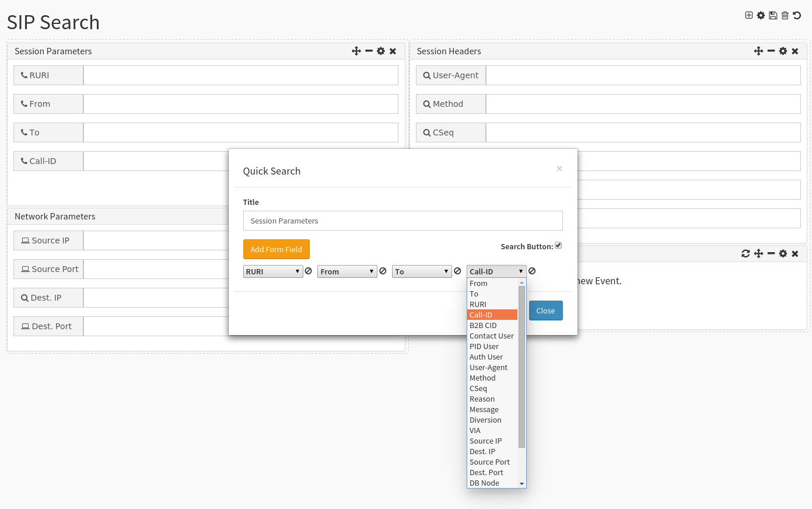This screenshot has height=509, width=812.
Task: Select Dest. IP in the dropdown list
Action: [x=492, y=451]
